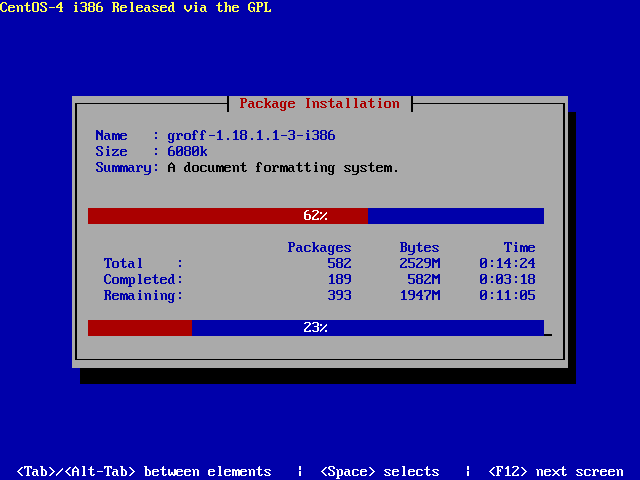
Task: Click the Time column header
Action: pos(519,247)
